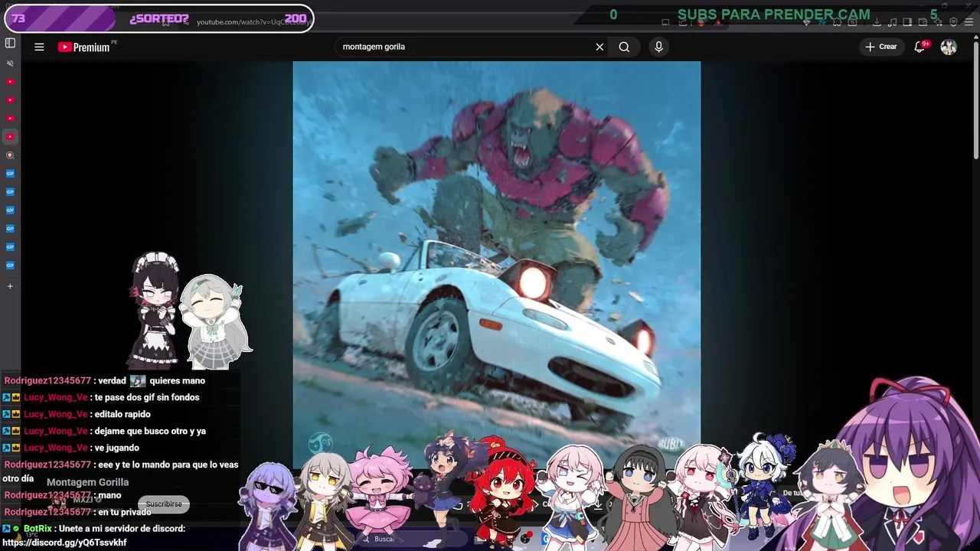Toggle the Brave sidebar panel

[x=907, y=22]
